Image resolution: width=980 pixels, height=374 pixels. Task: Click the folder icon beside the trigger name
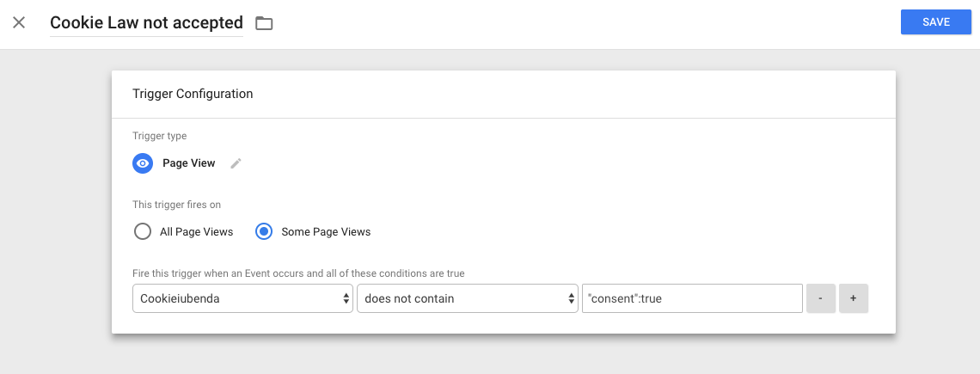tap(264, 23)
